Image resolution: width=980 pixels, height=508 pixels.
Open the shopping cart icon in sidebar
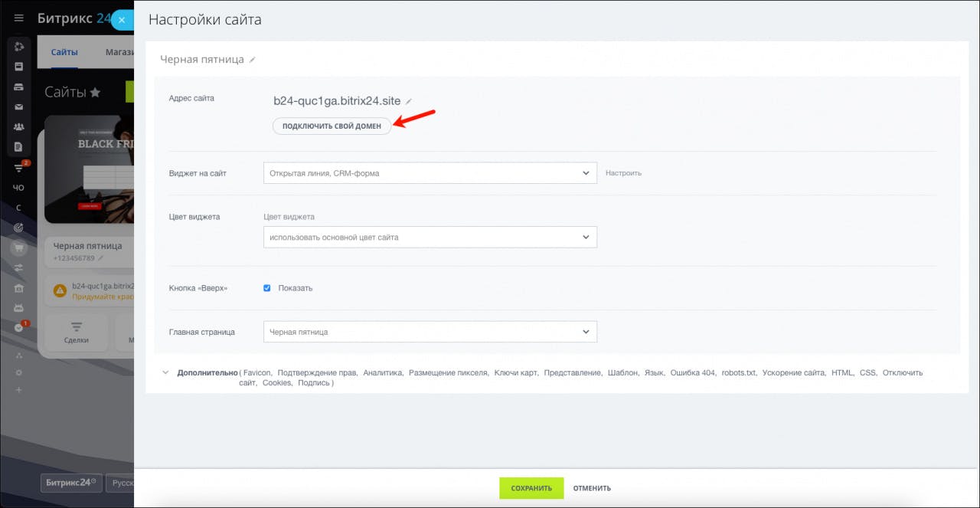[x=19, y=248]
